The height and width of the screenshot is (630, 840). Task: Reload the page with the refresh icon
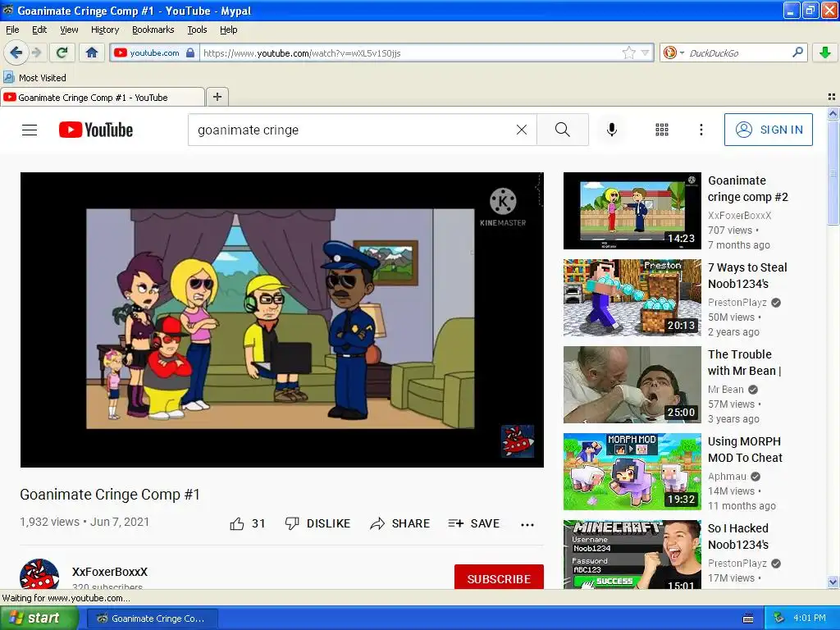click(62, 52)
